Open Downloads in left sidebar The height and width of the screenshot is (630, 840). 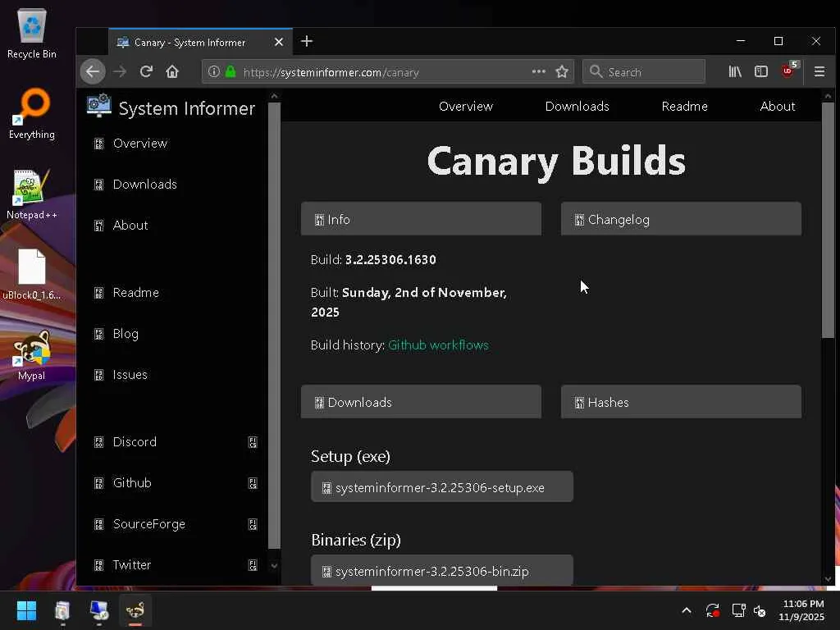(x=144, y=185)
